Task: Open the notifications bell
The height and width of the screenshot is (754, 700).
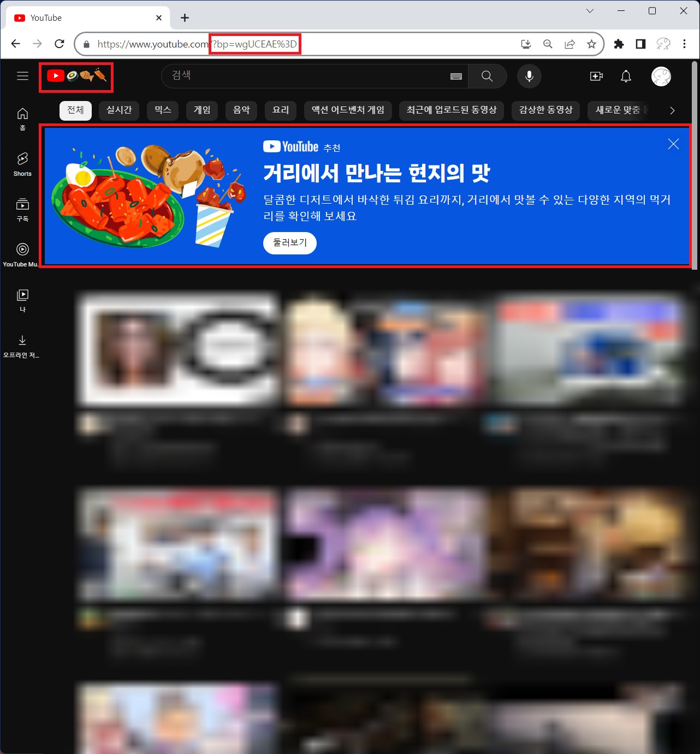Action: point(626,76)
